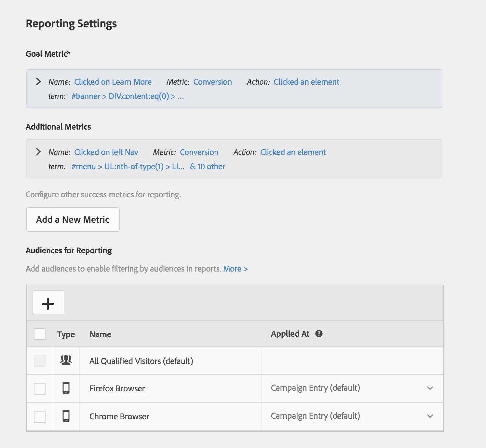Open Applied At dropdown for Firefox Browser
The image size is (486, 448).
click(x=430, y=388)
